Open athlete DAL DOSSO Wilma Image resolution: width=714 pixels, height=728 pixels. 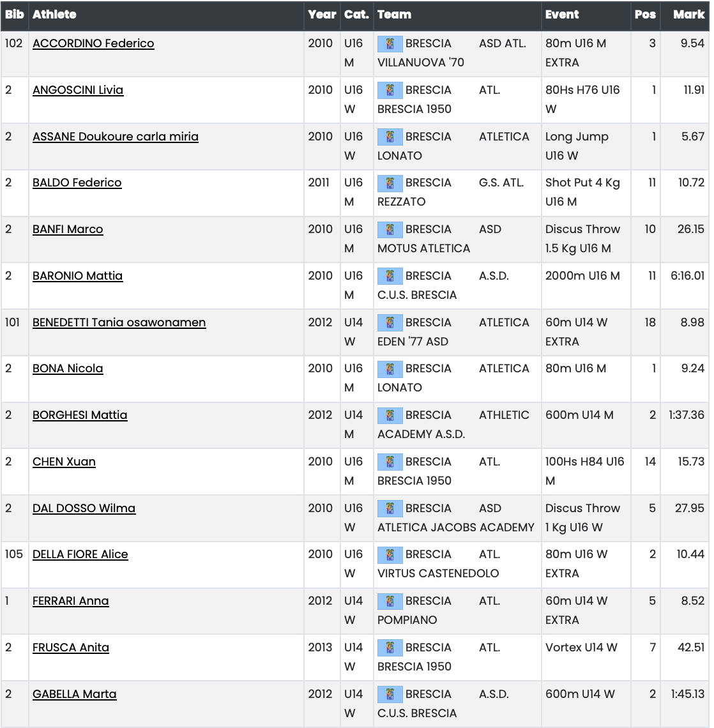click(x=84, y=508)
